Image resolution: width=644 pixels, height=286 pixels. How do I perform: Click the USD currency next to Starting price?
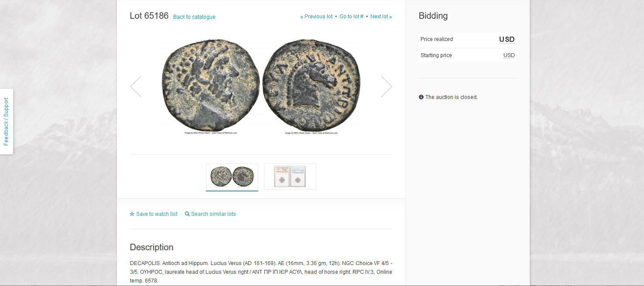coord(509,55)
